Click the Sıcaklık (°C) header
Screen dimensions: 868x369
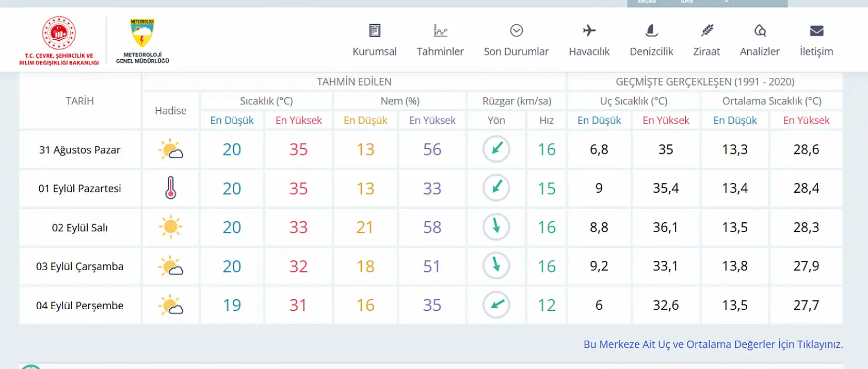pyautogui.click(x=266, y=101)
